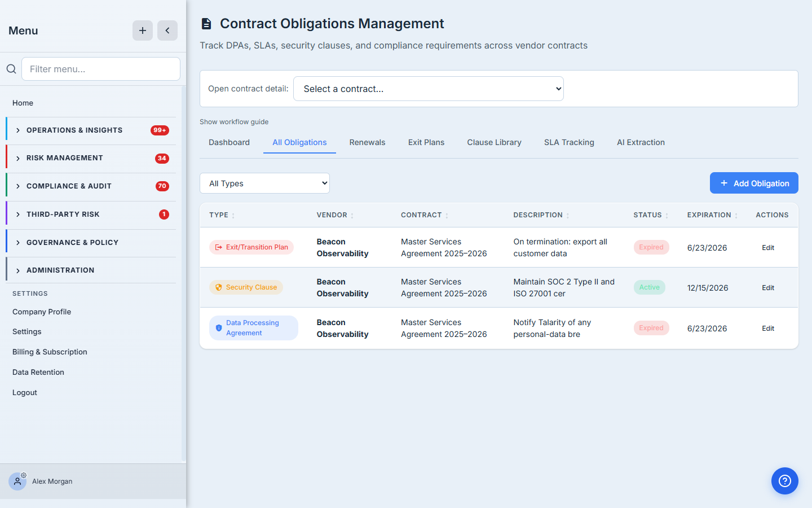The image size is (812, 508).
Task: Click the search magnifier icon in the sidebar
Action: pos(11,69)
